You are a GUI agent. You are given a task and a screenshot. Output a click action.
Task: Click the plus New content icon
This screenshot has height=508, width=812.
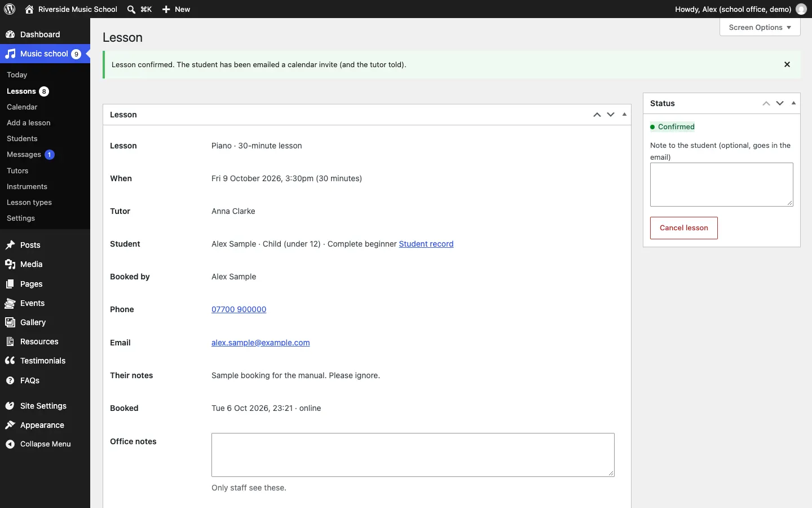pos(166,9)
